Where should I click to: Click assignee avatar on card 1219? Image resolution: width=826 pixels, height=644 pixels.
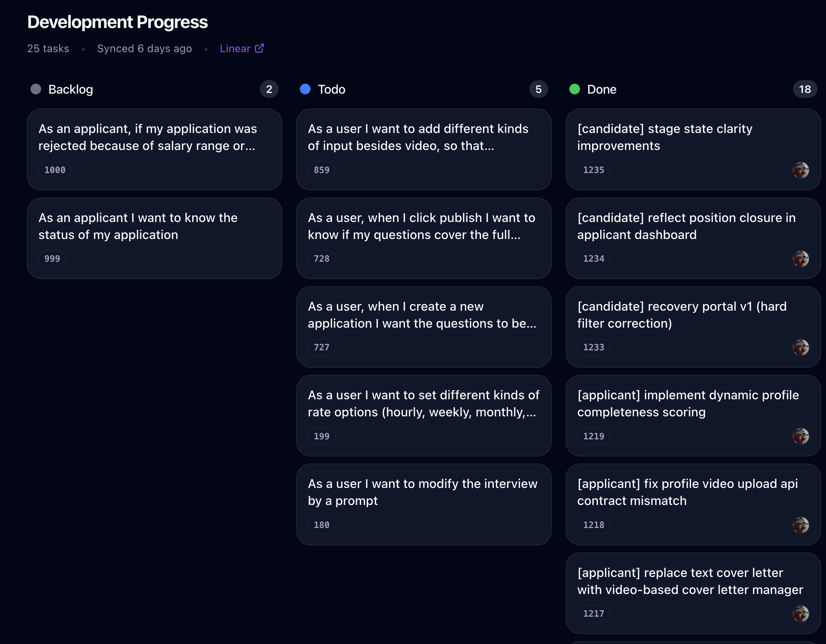801,436
